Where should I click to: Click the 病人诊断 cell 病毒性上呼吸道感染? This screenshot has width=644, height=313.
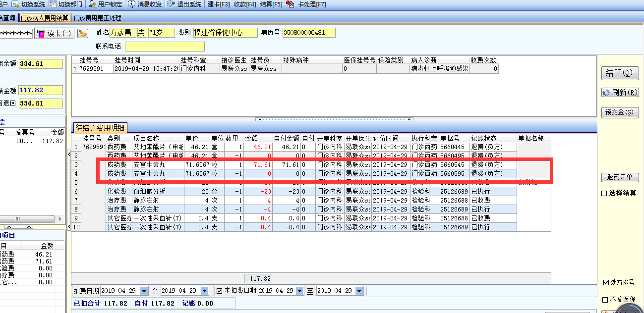[x=440, y=69]
